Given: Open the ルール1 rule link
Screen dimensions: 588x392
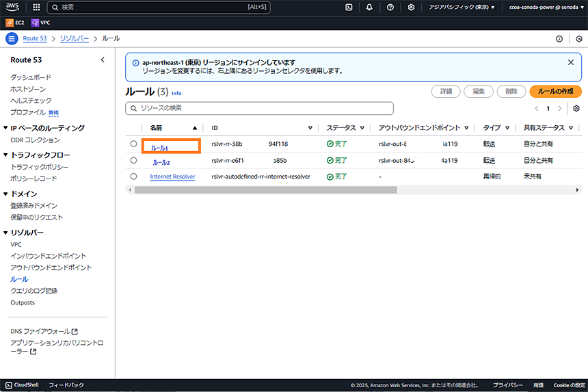Looking at the screenshot, I should coord(160,148).
